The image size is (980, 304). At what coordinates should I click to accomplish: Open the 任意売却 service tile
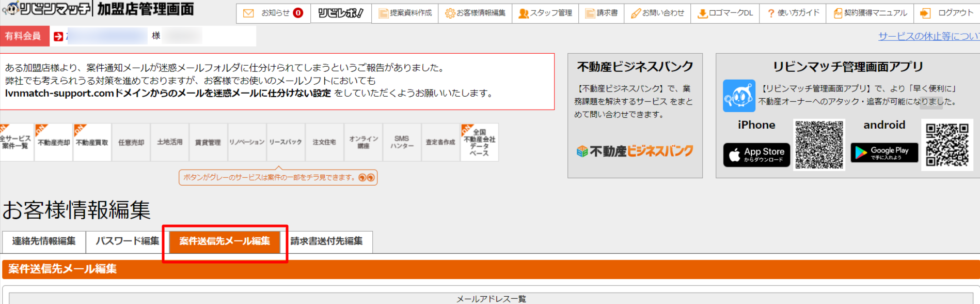131,142
